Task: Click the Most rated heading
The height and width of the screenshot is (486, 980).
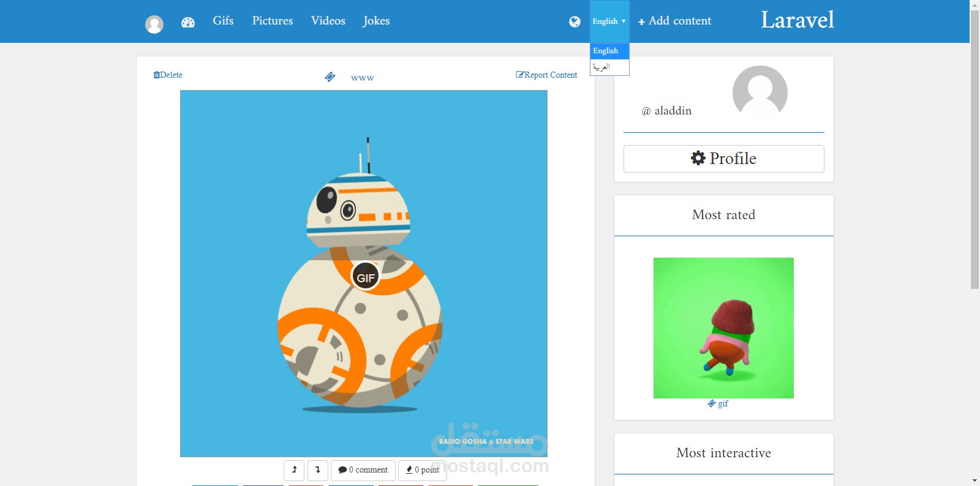Action: [723, 215]
